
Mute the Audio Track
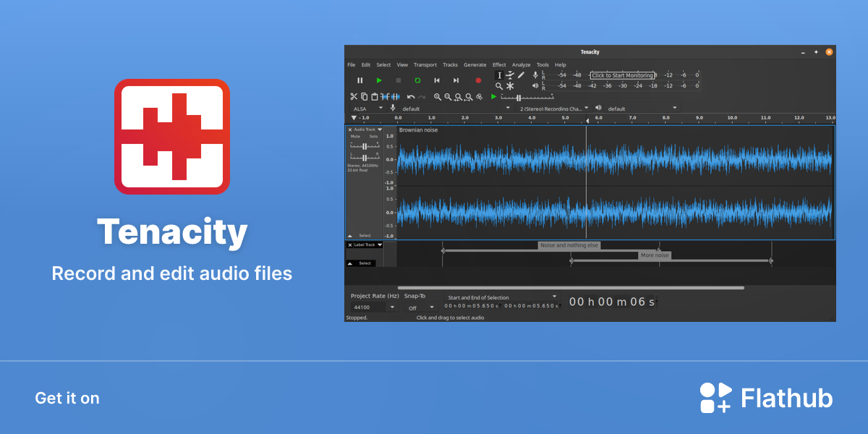pos(355,136)
